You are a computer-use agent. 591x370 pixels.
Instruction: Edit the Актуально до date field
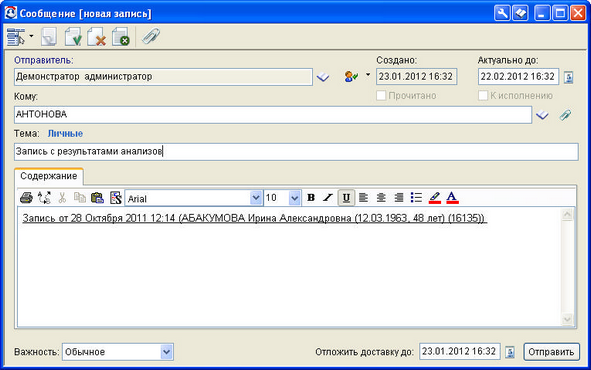click(x=518, y=76)
